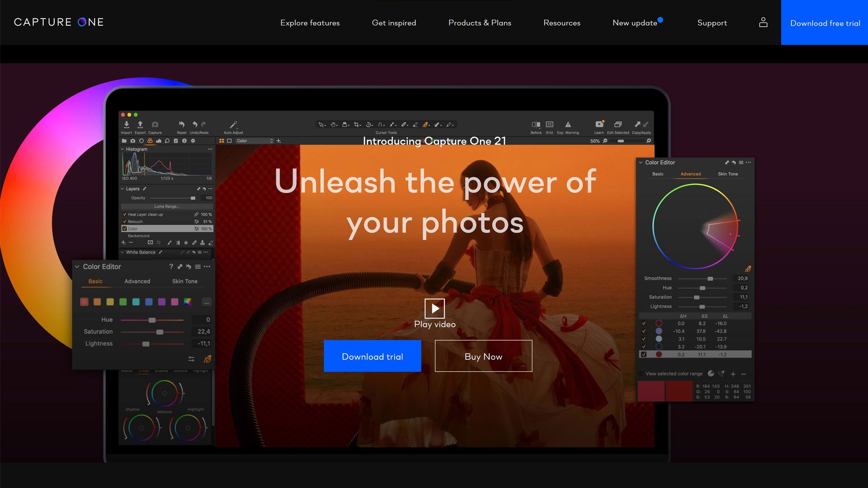The image size is (868, 488).
Task: Collapse the floating Basic Color Editor panel
Action: (77, 267)
